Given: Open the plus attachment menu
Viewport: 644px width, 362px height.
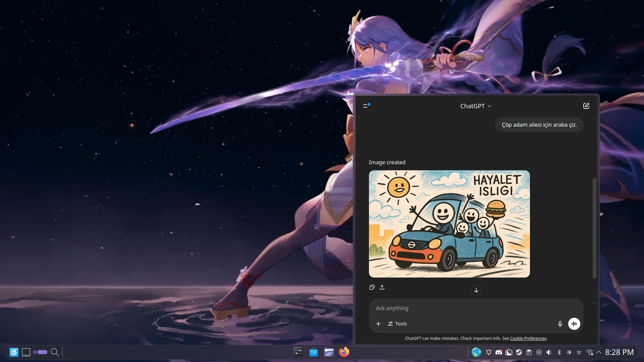Looking at the screenshot, I should (378, 324).
